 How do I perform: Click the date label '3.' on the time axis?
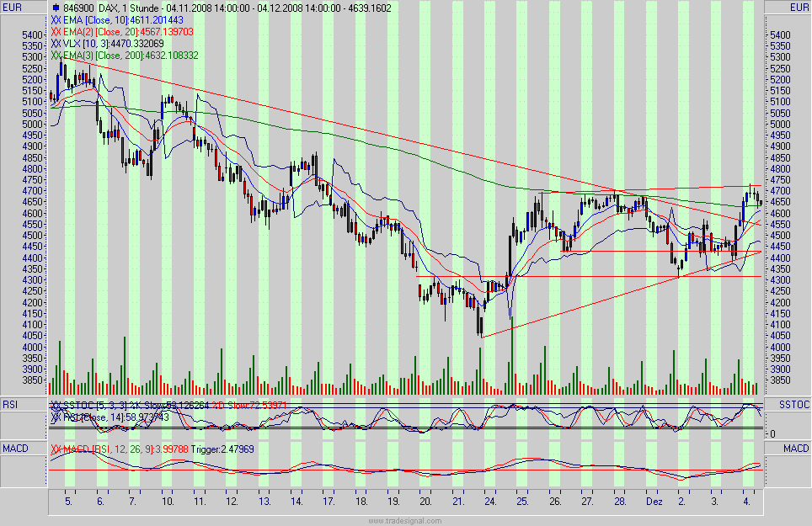point(714,502)
